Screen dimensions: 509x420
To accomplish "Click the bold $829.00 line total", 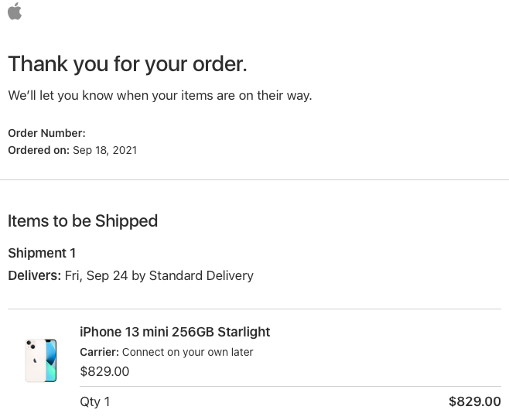I will point(474,401).
